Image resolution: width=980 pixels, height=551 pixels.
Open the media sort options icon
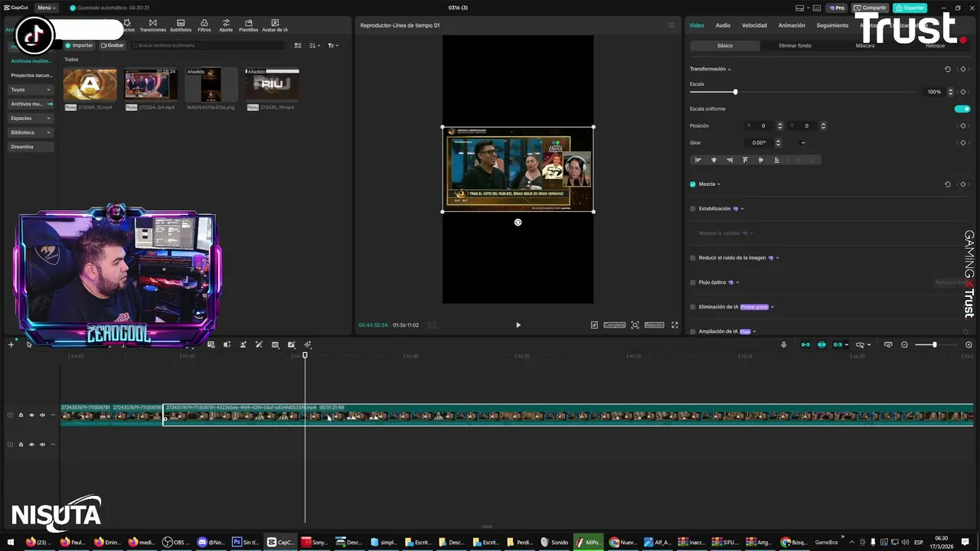coord(314,45)
